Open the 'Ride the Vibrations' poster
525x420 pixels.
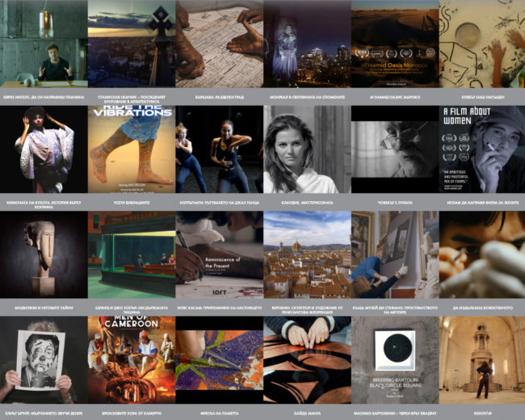click(131, 149)
